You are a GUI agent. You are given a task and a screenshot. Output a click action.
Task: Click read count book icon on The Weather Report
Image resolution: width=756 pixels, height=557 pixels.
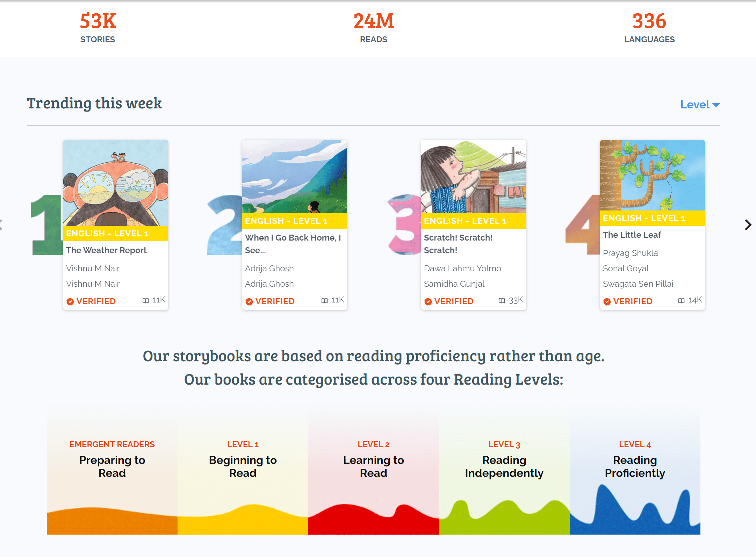[x=145, y=301]
